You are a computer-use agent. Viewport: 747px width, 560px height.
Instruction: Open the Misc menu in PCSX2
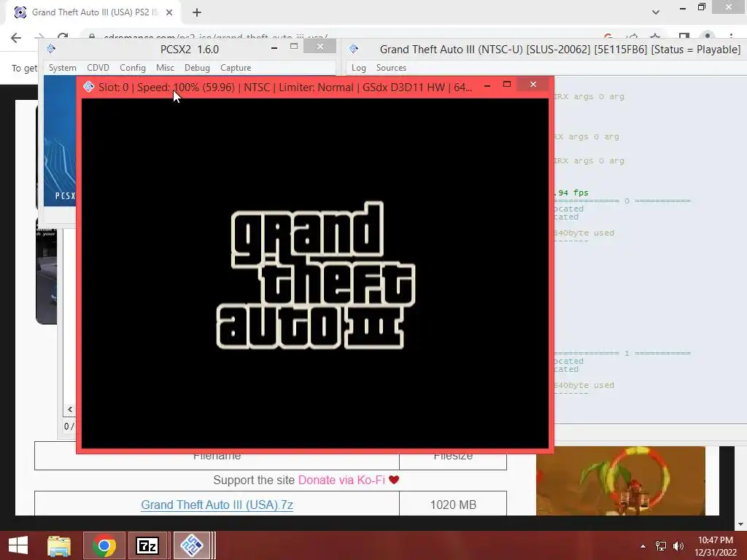(166, 68)
